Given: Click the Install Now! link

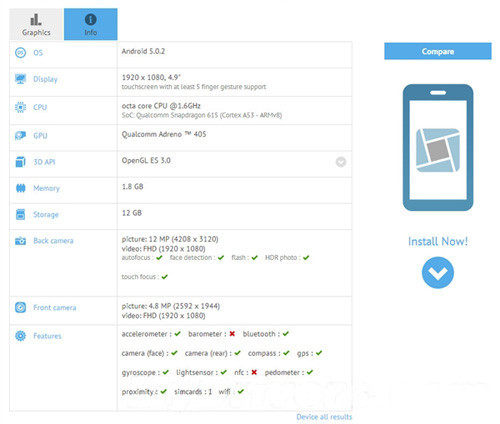Looking at the screenshot, I should tap(438, 241).
